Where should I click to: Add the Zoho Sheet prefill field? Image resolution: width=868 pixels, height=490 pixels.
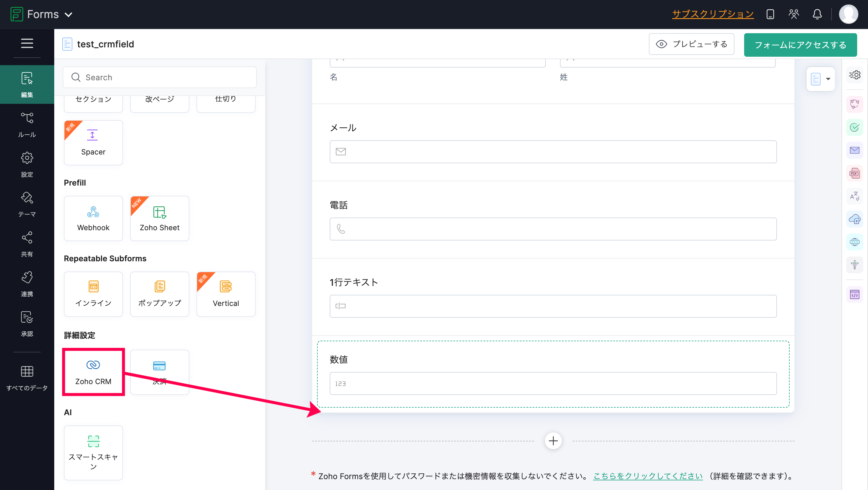point(159,218)
